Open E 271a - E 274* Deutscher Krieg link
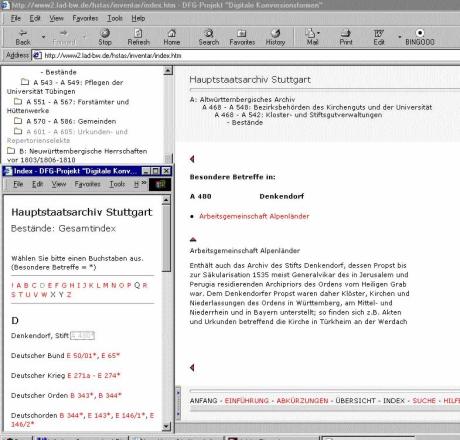Viewport: 460px width, 440px height. (x=94, y=376)
